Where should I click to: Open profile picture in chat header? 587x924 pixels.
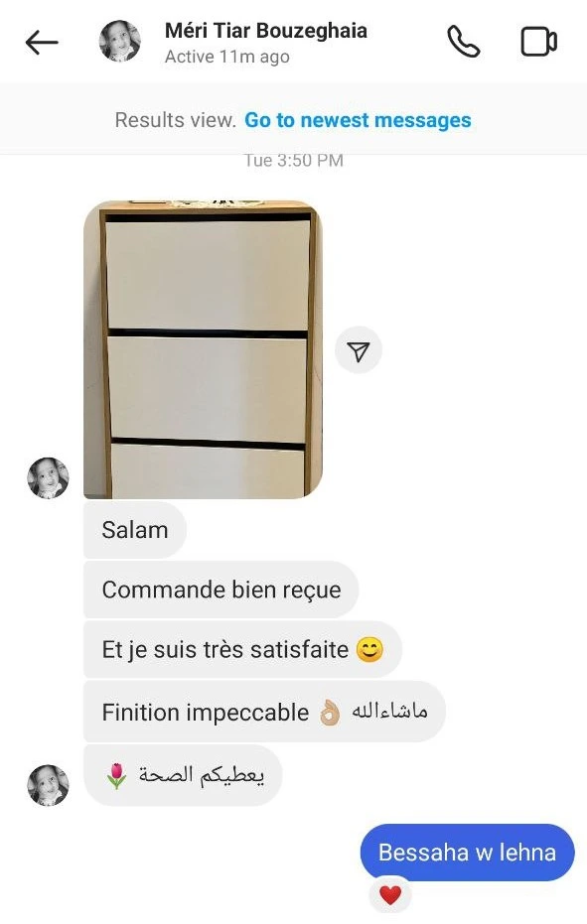(120, 42)
